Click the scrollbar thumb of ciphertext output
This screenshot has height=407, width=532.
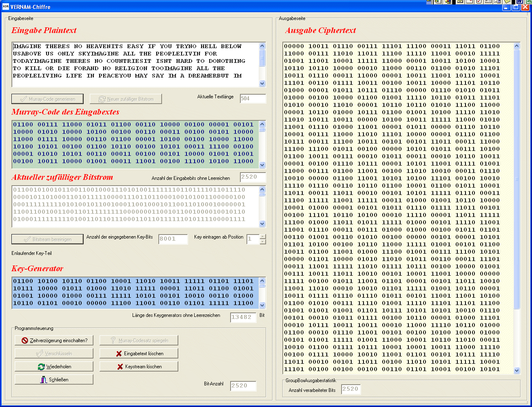pyautogui.click(x=517, y=179)
